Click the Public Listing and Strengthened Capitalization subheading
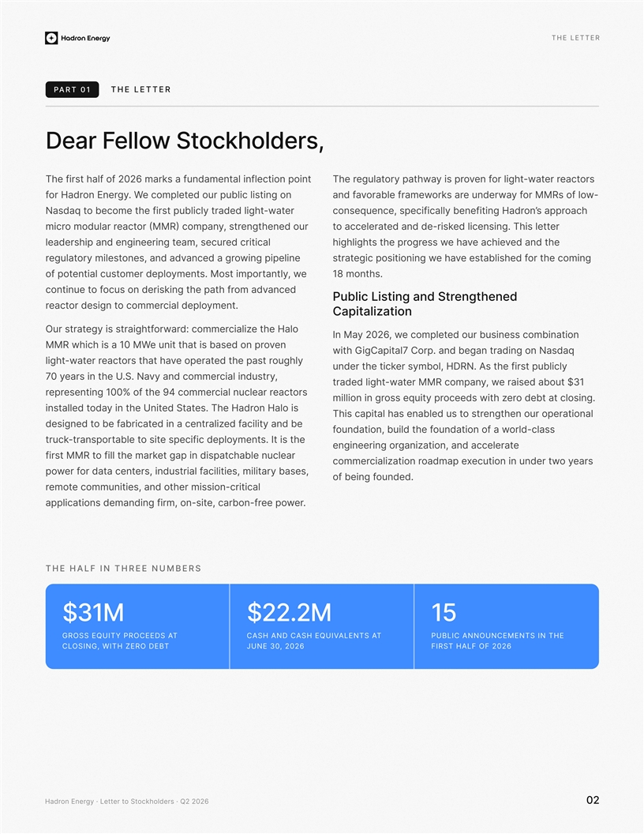The image size is (644, 834). pos(425,304)
